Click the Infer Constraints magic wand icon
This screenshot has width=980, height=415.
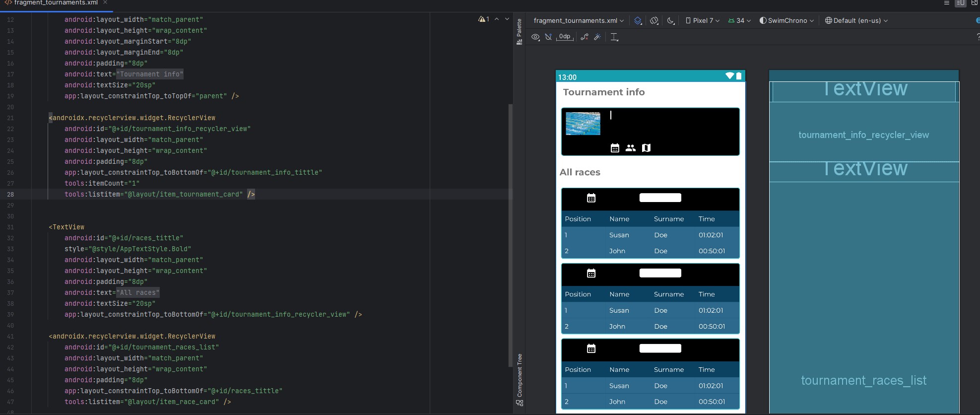coord(597,37)
